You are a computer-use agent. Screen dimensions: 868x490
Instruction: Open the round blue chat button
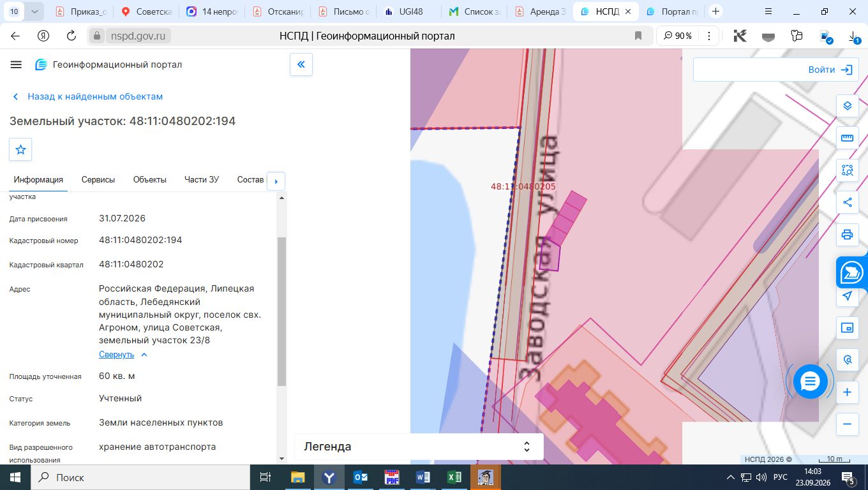[810, 382]
